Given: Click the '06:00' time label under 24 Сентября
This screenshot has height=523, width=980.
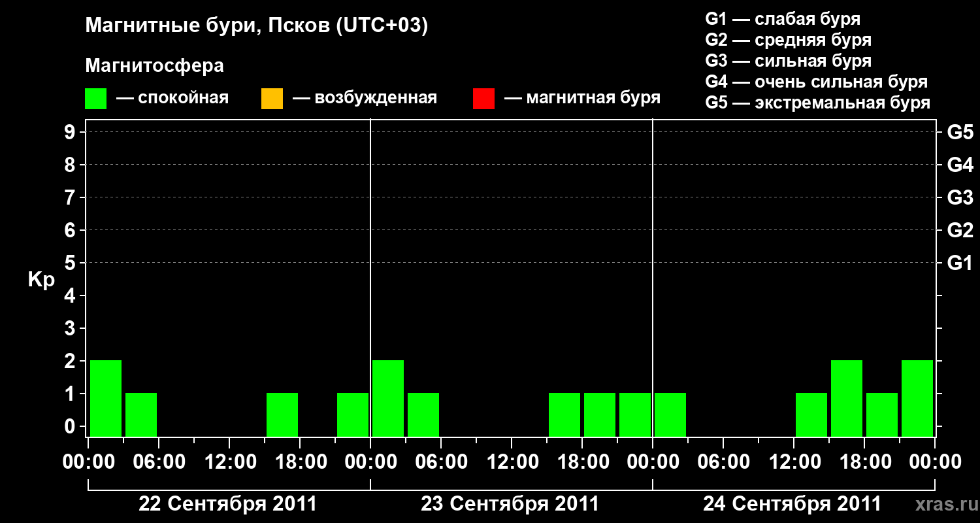Looking at the screenshot, I should 723,462.
